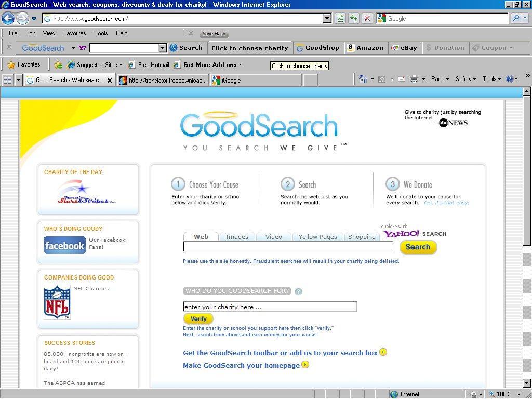Stop loading with the red X icon
The image size is (532, 399).
click(367, 19)
